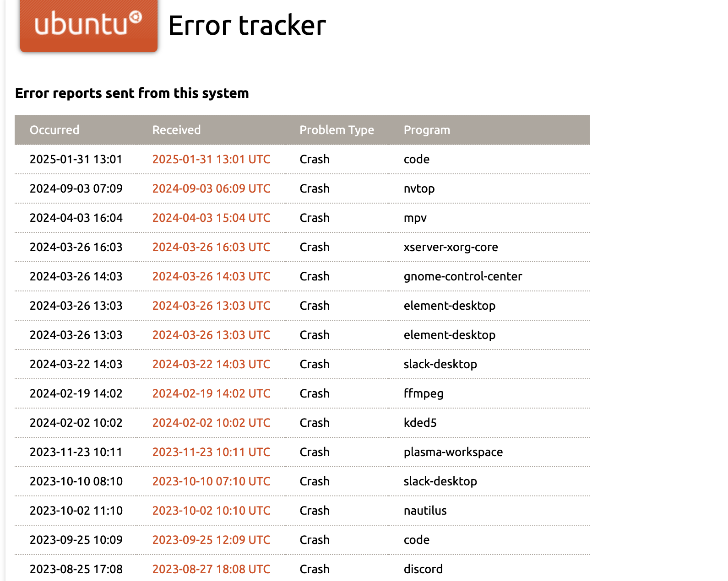The image size is (728, 581).
Task: Click the occurred time 2024-03-26 14:03
Action: 76,276
